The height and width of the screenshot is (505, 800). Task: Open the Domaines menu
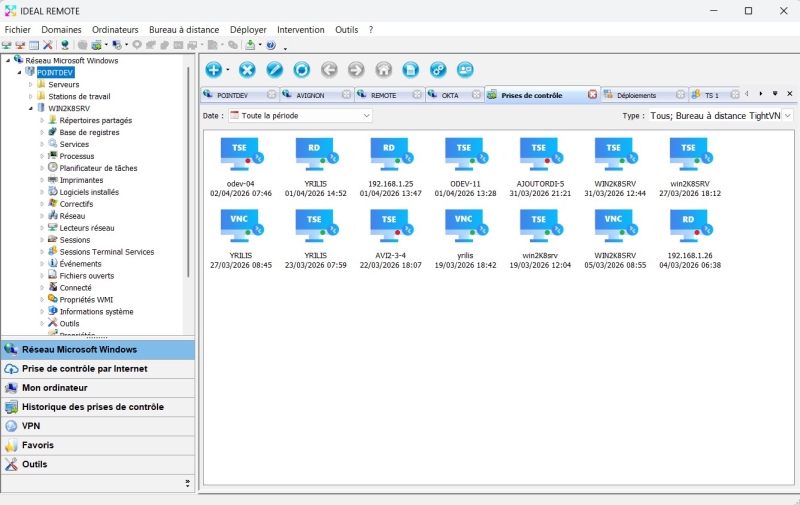(x=61, y=30)
